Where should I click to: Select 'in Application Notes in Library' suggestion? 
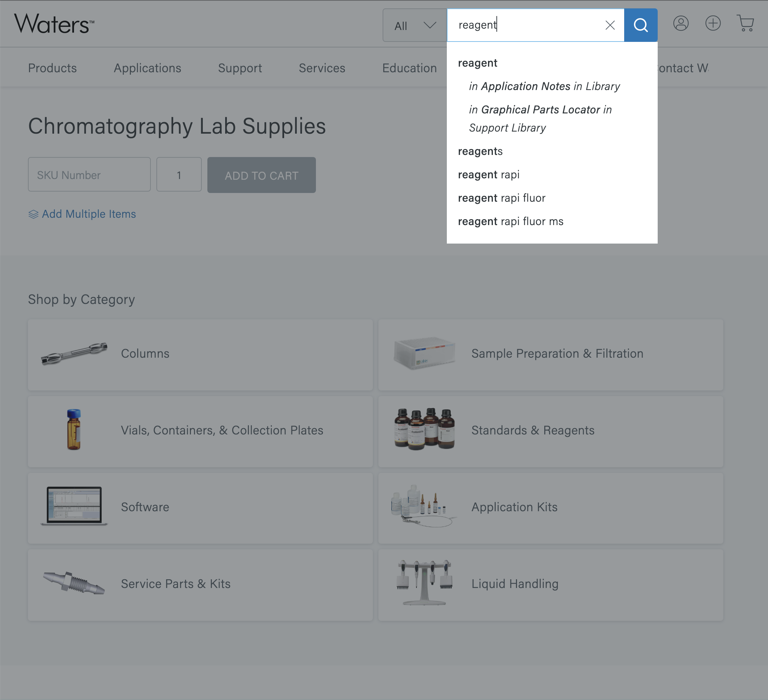pyautogui.click(x=544, y=87)
